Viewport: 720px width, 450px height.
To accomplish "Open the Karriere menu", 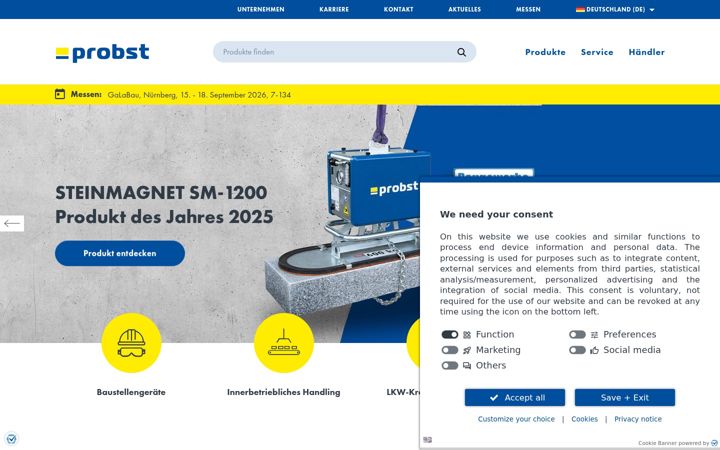I will click(x=334, y=9).
